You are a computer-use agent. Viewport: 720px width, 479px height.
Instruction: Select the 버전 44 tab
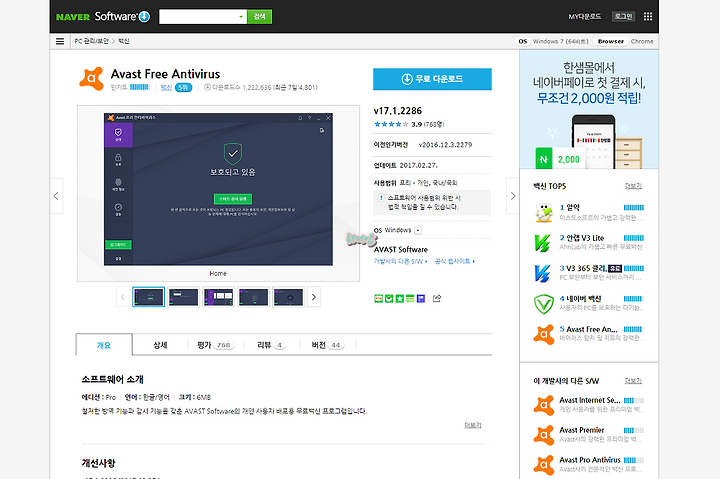[x=327, y=345]
